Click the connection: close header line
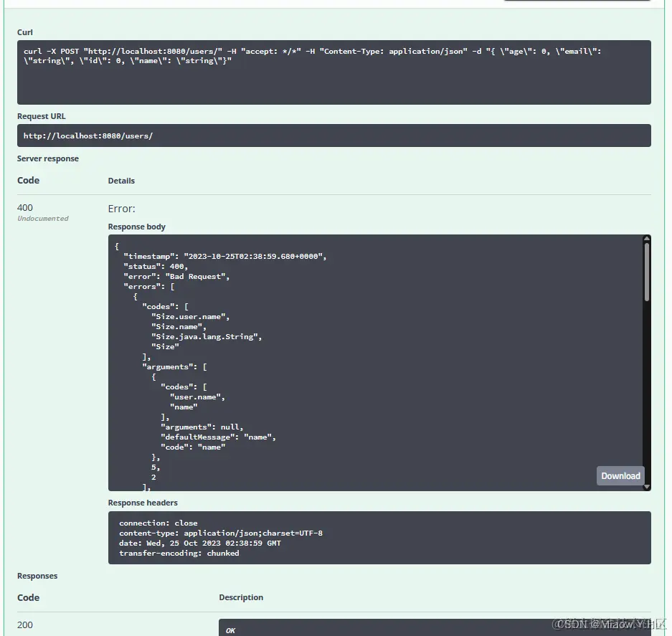This screenshot has height=636, width=672. (x=158, y=523)
